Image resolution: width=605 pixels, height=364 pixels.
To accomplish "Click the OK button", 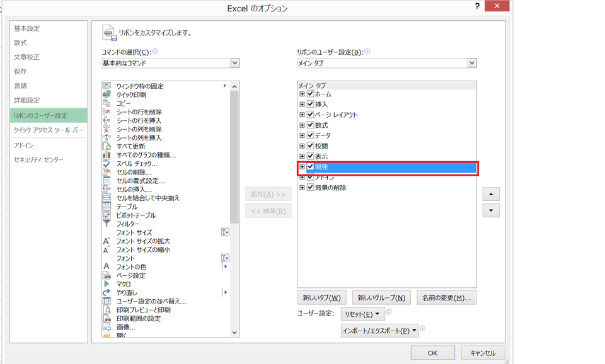I will pos(433,353).
